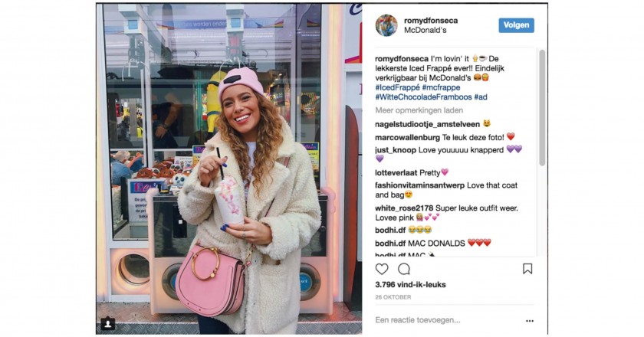Visit the romydfonseca username in header
This screenshot has width=644, height=337.
pos(431,21)
